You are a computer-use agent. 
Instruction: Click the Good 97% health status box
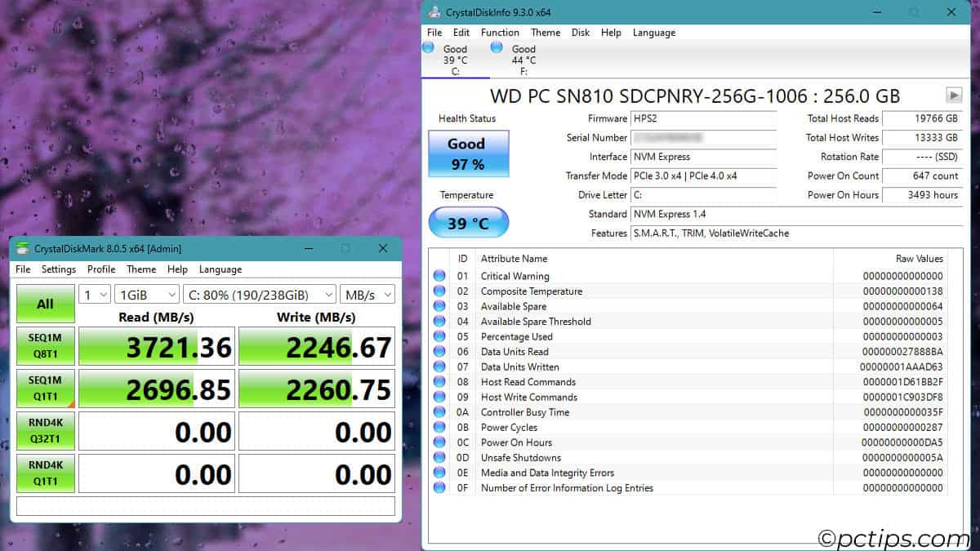467,153
